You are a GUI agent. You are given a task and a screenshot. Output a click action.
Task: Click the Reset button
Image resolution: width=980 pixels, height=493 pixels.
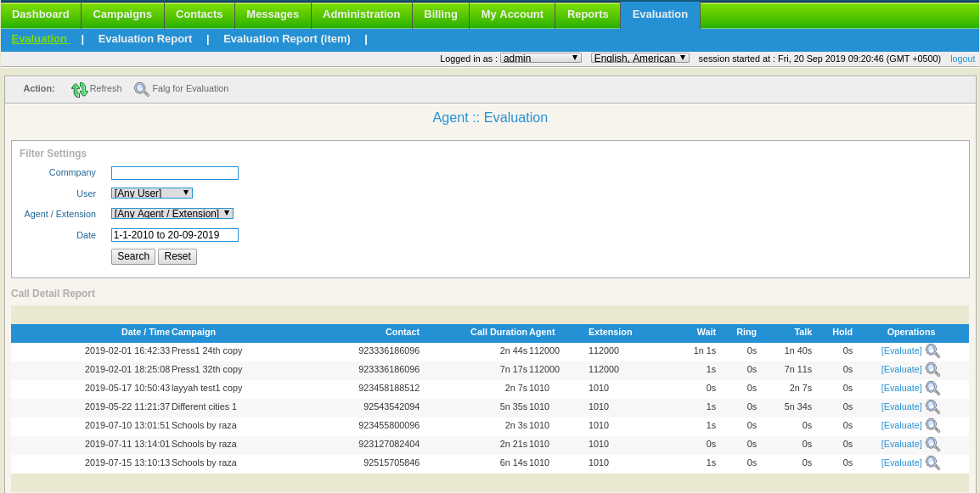click(x=177, y=256)
